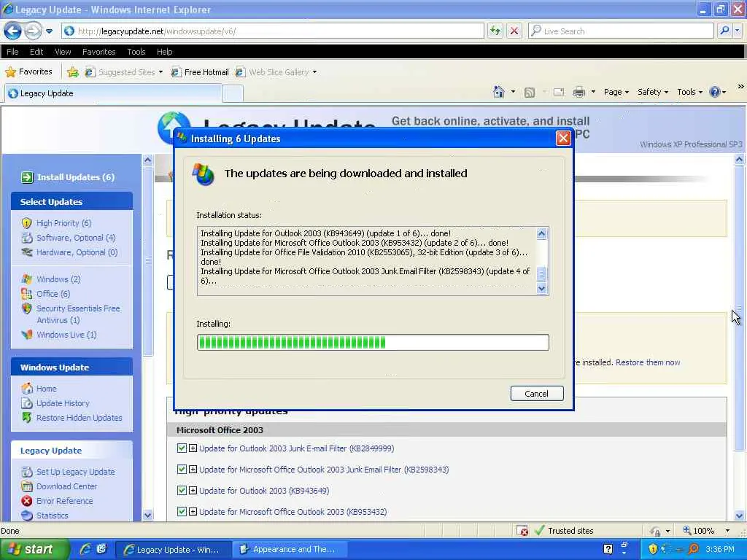Open the Edit menu
This screenshot has width=747, height=560.
(x=36, y=52)
